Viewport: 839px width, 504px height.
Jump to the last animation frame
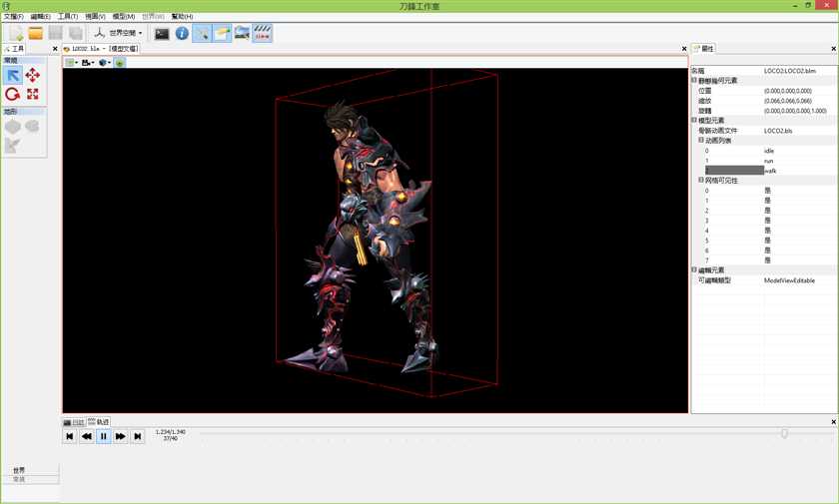pyautogui.click(x=138, y=436)
